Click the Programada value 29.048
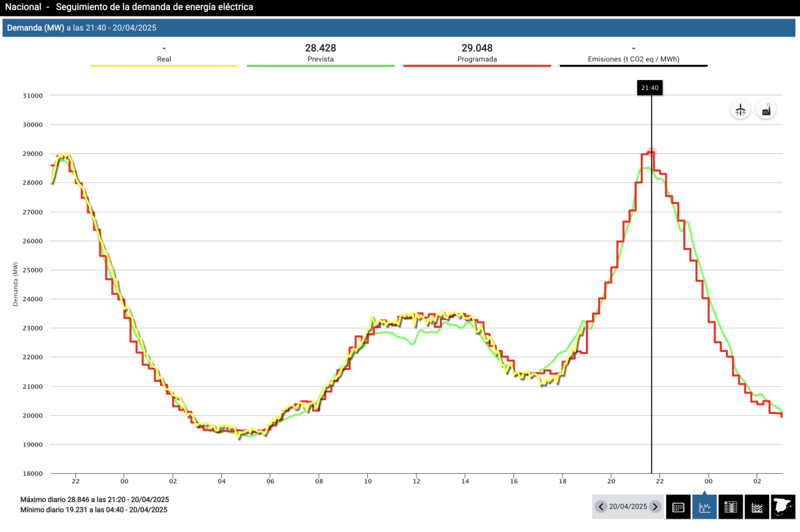The height and width of the screenshot is (532, 800). [477, 48]
